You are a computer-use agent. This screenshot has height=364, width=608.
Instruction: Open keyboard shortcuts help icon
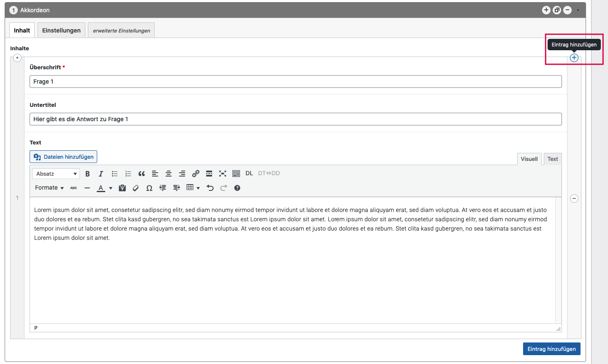pyautogui.click(x=237, y=188)
